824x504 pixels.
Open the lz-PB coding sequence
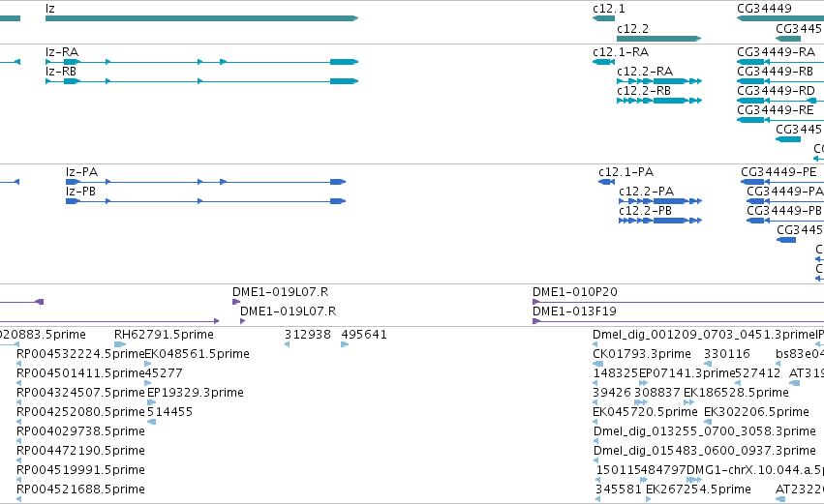pos(205,201)
